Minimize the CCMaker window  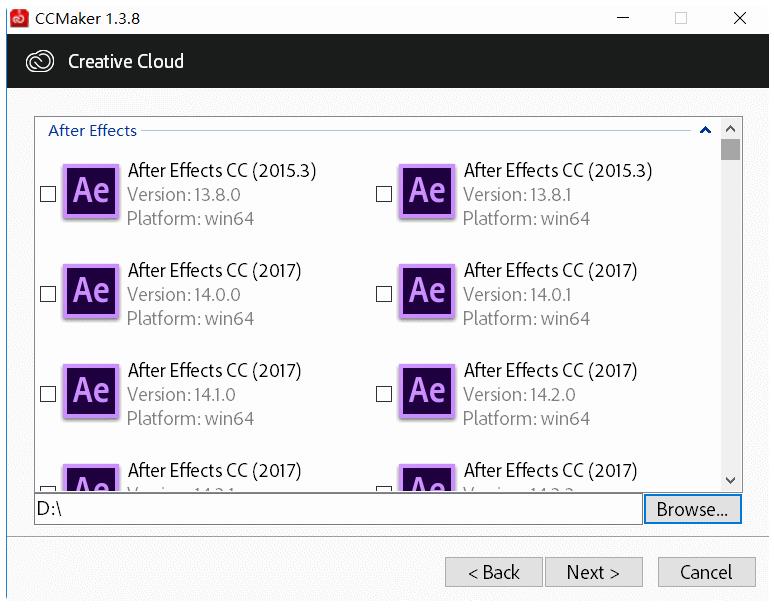[623, 18]
